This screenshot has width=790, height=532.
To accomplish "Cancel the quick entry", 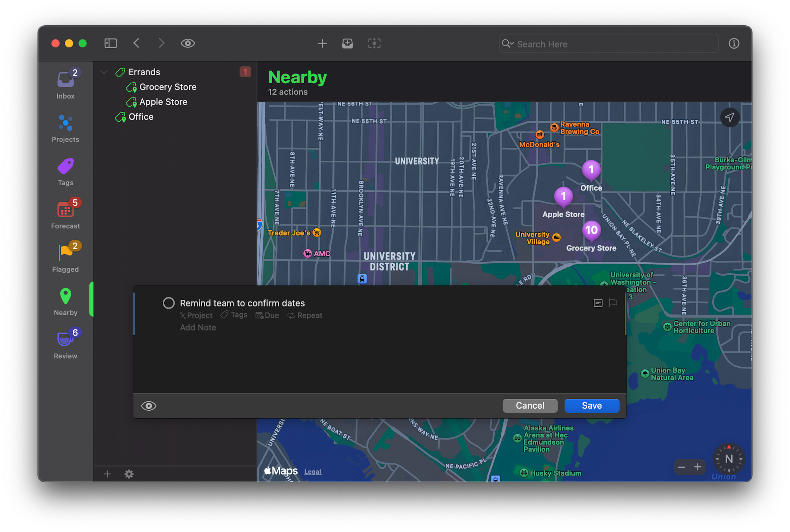I will (x=530, y=406).
